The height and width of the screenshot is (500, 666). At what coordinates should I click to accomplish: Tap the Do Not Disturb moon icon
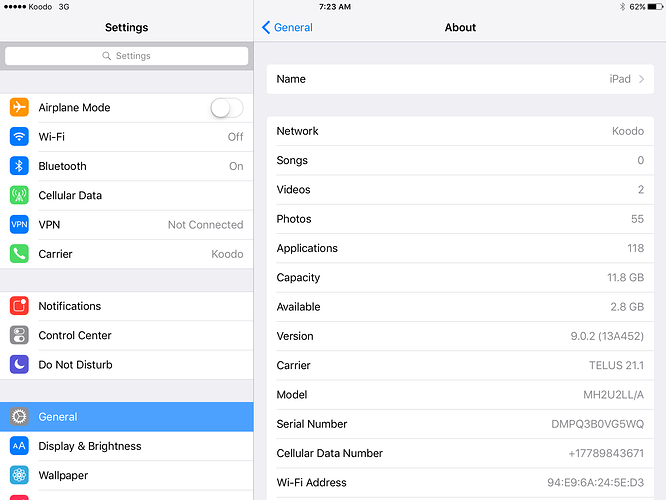pos(19,364)
